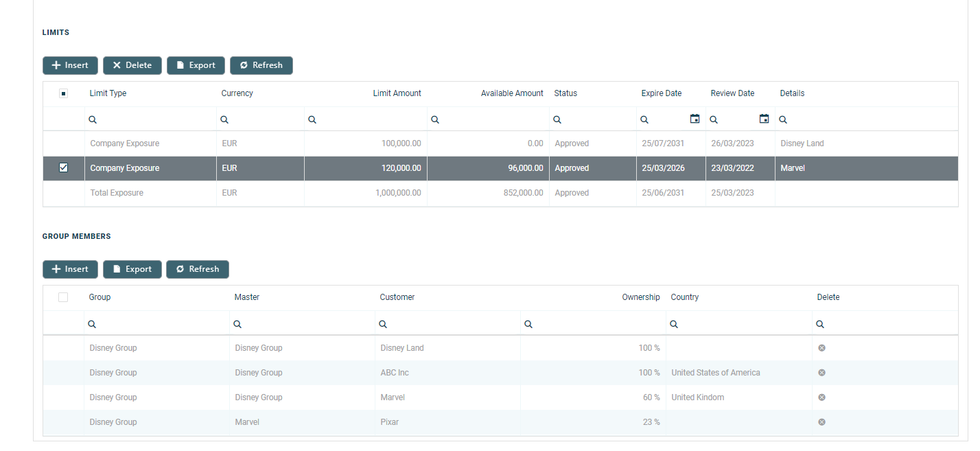Sort group members by Customer column header
Viewport: 980px width, 451px height.
point(397,297)
